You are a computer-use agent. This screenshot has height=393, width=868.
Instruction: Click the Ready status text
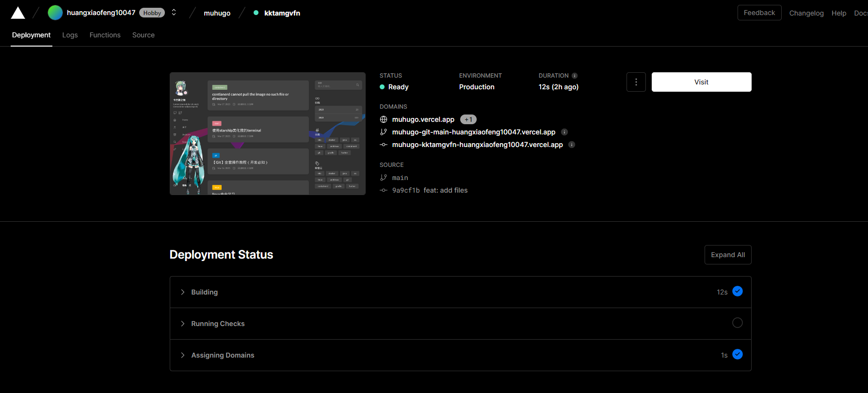pyautogui.click(x=399, y=87)
